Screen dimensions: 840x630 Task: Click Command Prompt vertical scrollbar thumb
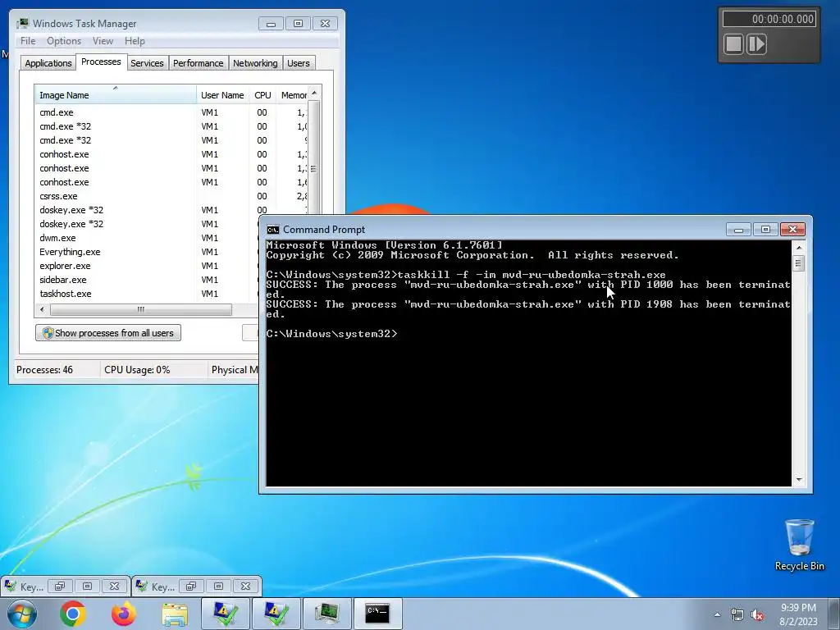click(799, 263)
